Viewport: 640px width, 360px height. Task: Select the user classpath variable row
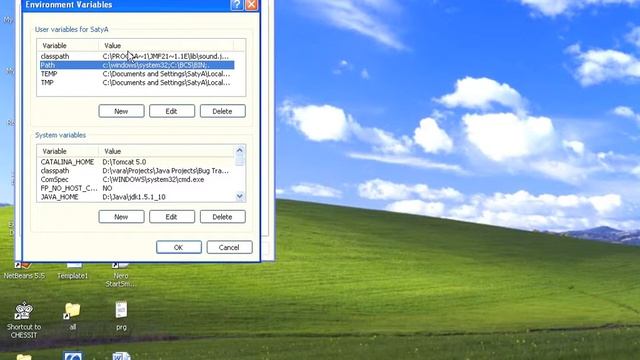137,56
